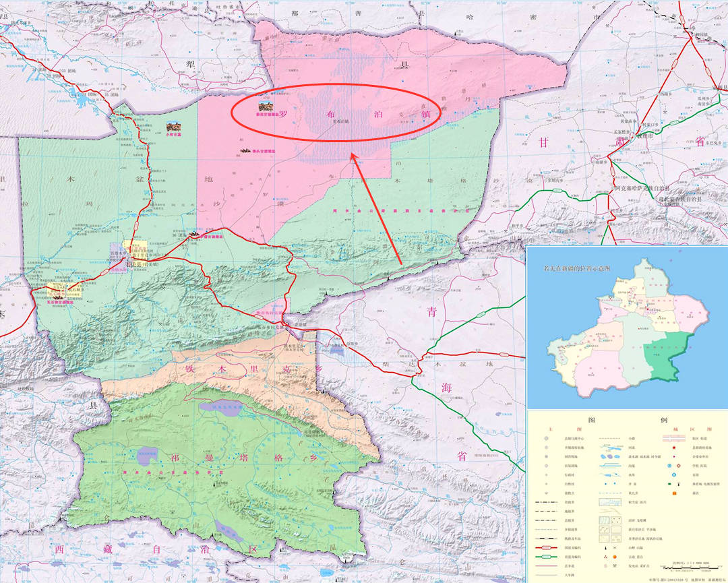Click the scale bar at bottom right

point(692,567)
